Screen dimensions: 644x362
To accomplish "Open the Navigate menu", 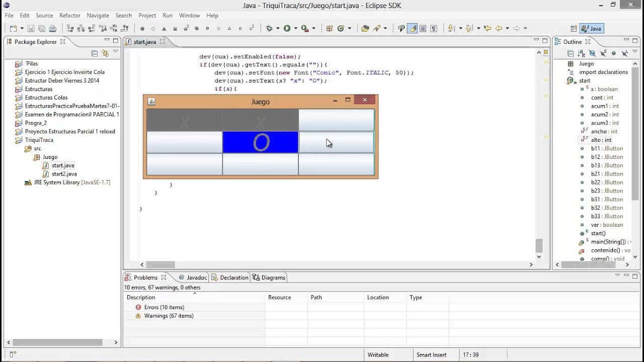I will pos(98,16).
